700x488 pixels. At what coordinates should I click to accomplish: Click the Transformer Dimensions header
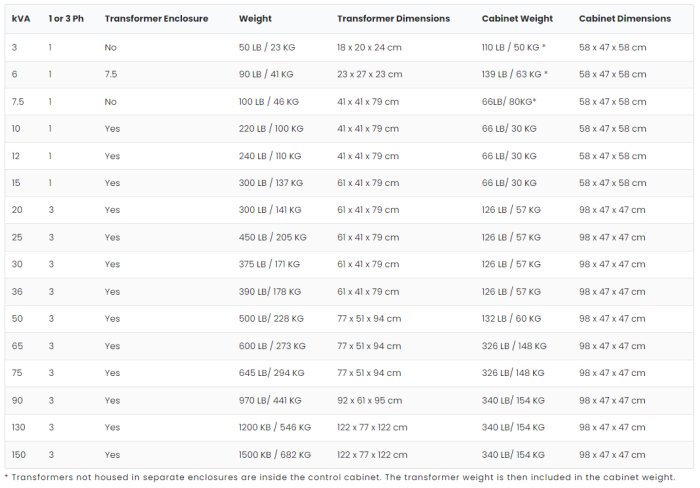[x=393, y=19]
